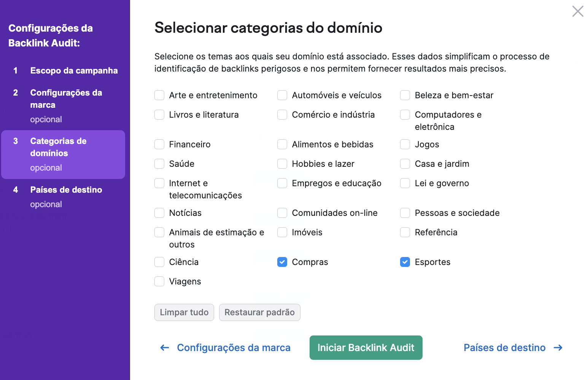
Task: Click the Selecionar categorias do domínio heading
Action: point(268,28)
